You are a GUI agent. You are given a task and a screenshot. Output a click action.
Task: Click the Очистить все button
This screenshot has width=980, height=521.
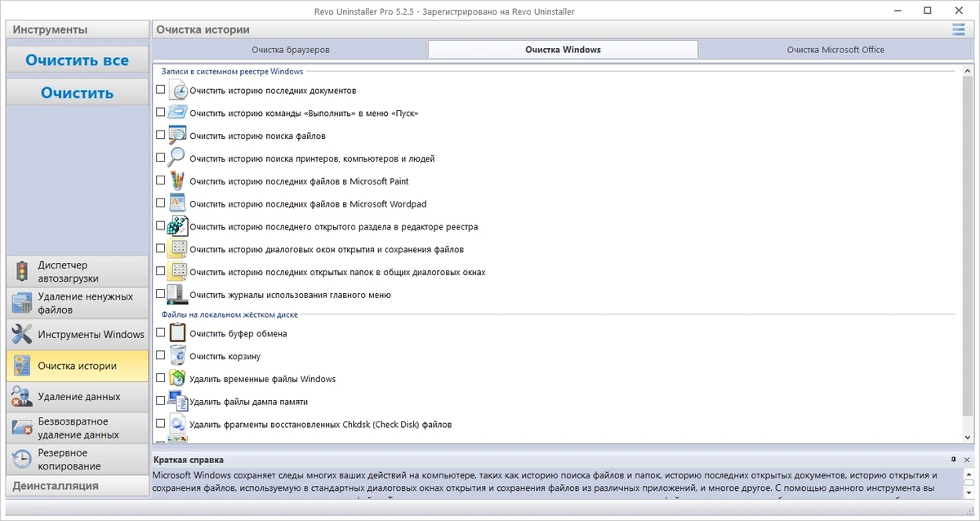pos(78,60)
